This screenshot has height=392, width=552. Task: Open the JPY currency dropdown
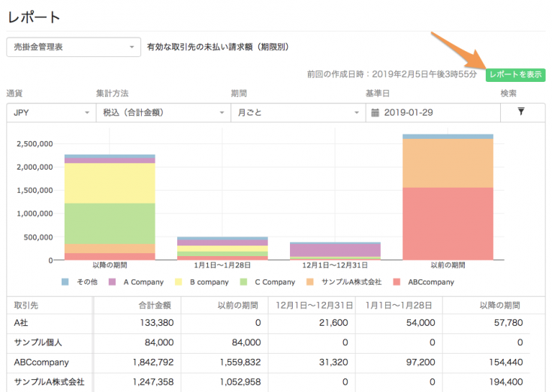tap(50, 113)
